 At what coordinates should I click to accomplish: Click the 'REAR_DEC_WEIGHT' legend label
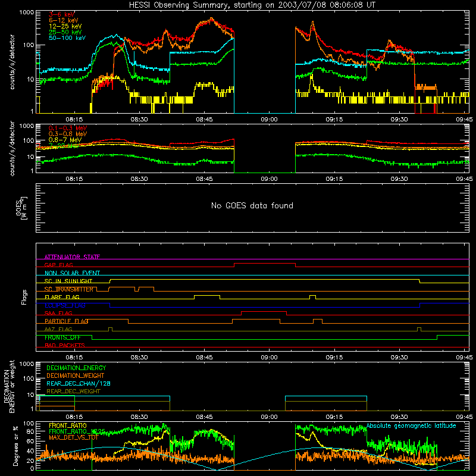(x=73, y=392)
